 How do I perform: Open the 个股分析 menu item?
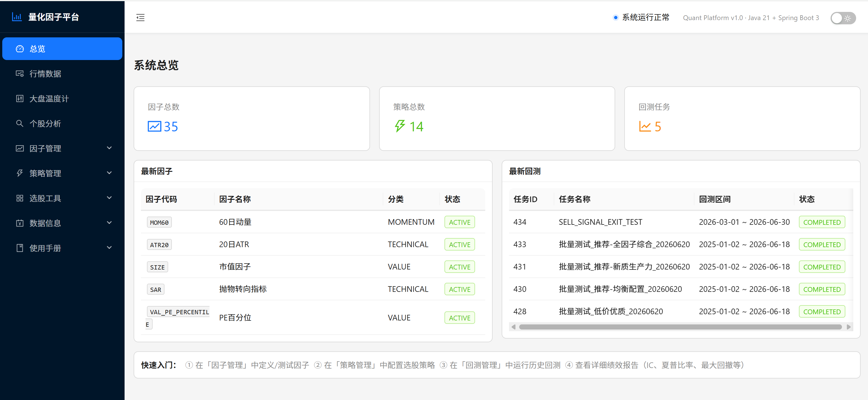(62, 124)
